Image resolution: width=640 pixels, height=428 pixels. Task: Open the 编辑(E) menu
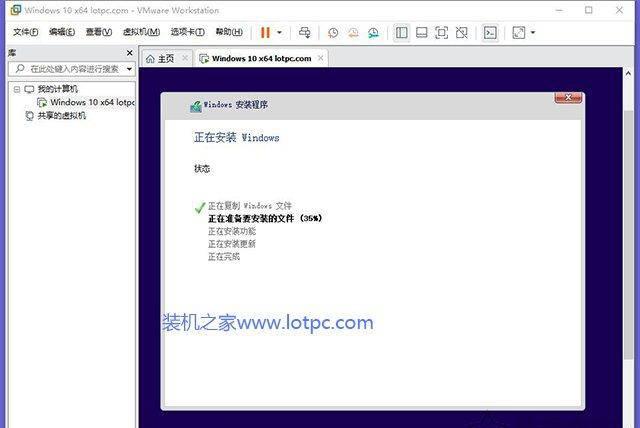point(62,32)
